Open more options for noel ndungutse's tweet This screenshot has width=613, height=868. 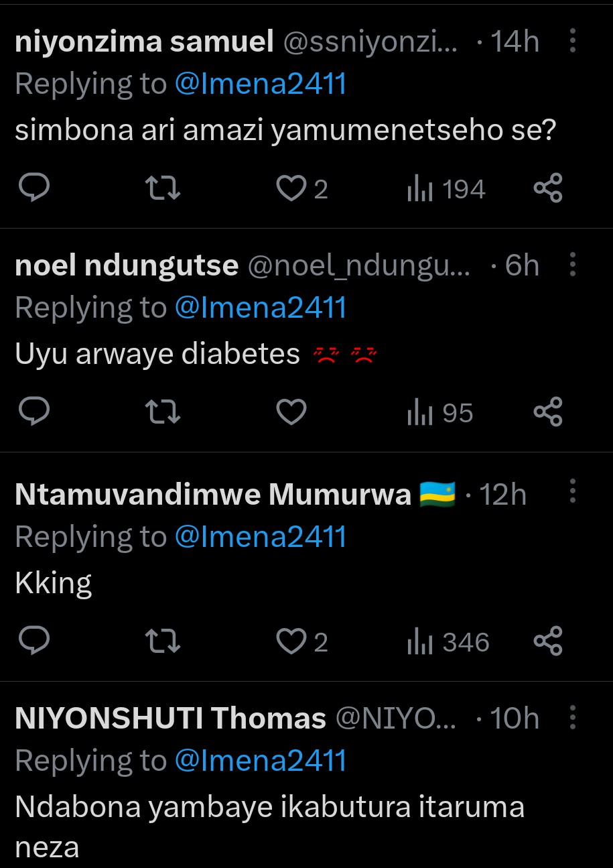[x=573, y=265]
